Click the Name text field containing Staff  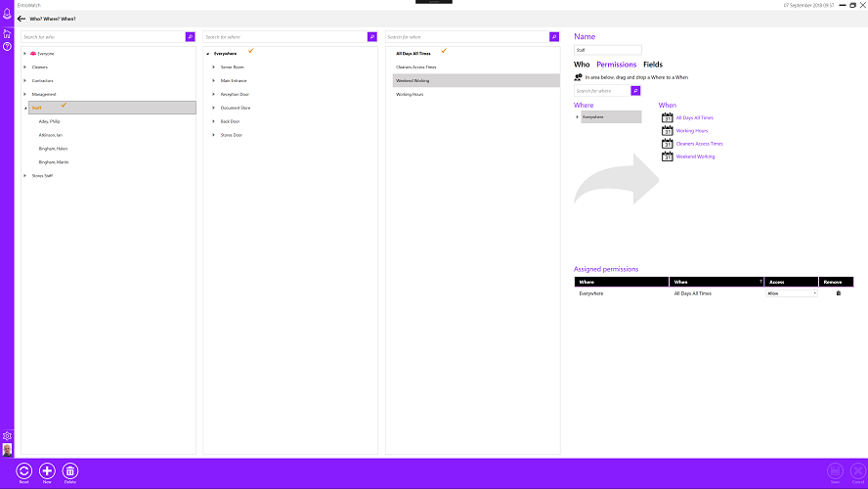click(607, 50)
